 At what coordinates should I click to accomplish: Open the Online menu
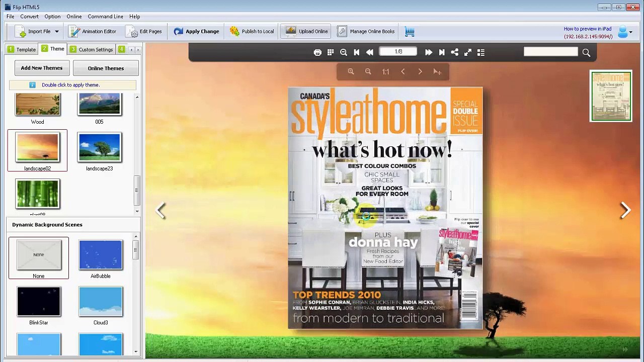[x=74, y=17]
